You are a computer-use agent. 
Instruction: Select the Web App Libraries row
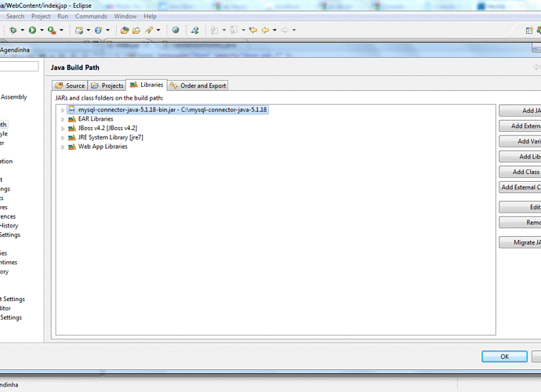98,147
